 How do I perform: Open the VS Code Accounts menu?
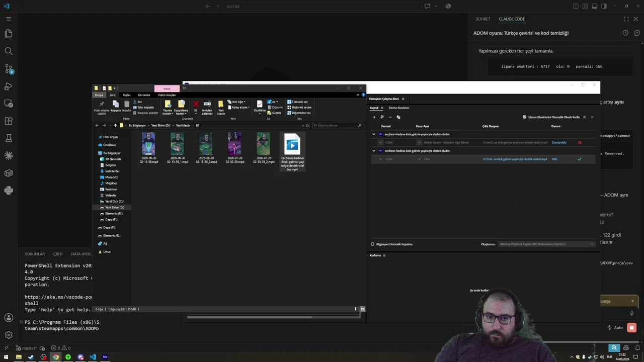(x=9, y=318)
